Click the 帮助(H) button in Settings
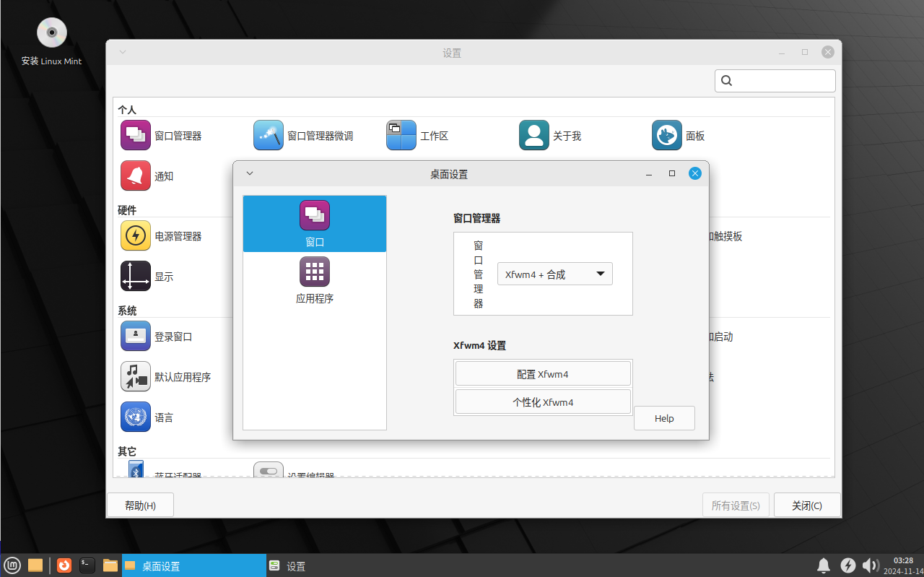This screenshot has width=924, height=577. [140, 506]
